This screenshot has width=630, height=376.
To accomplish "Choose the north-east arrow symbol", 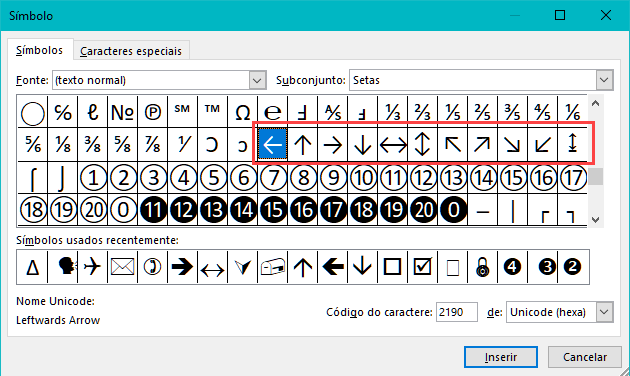I will (x=483, y=145).
